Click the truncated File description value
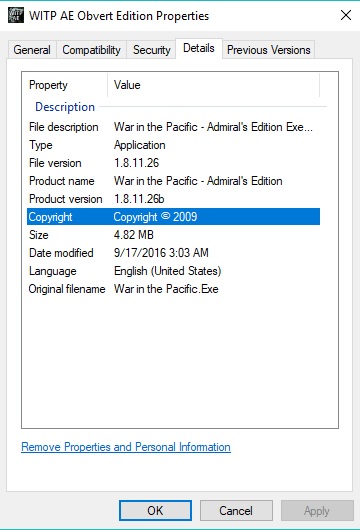 (213, 127)
